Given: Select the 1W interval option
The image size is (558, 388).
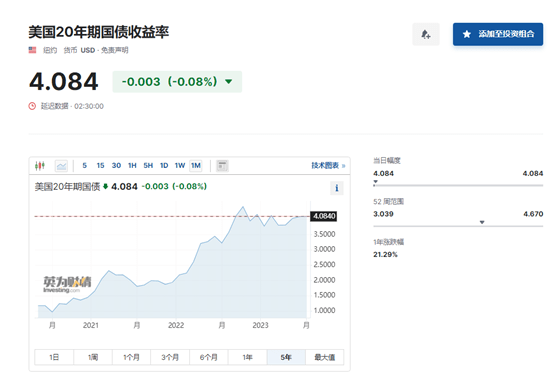Looking at the screenshot, I should click(180, 166).
